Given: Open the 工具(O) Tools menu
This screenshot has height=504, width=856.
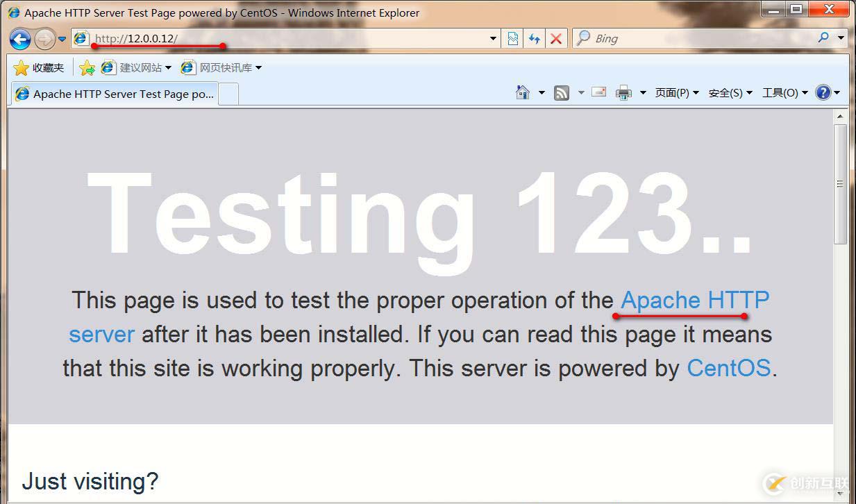Looking at the screenshot, I should coord(784,93).
